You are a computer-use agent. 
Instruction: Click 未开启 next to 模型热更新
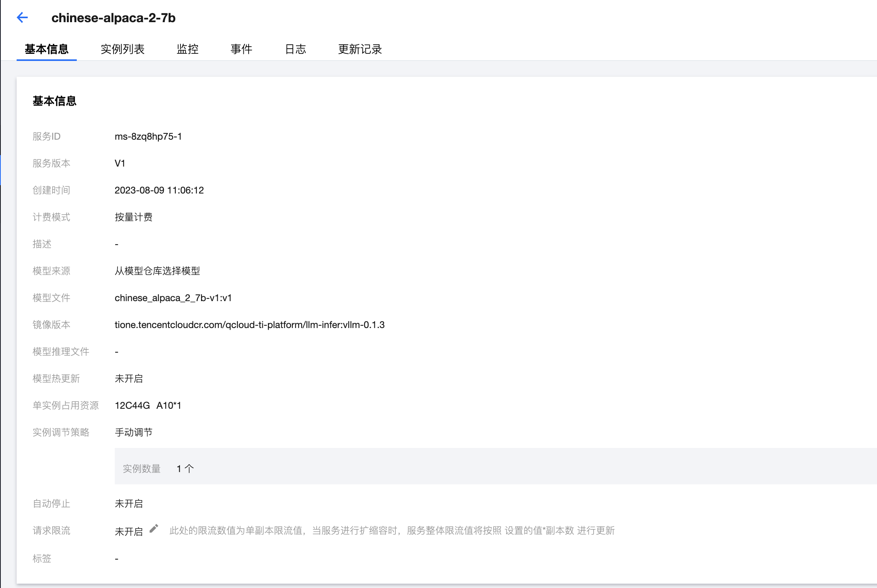[129, 379]
